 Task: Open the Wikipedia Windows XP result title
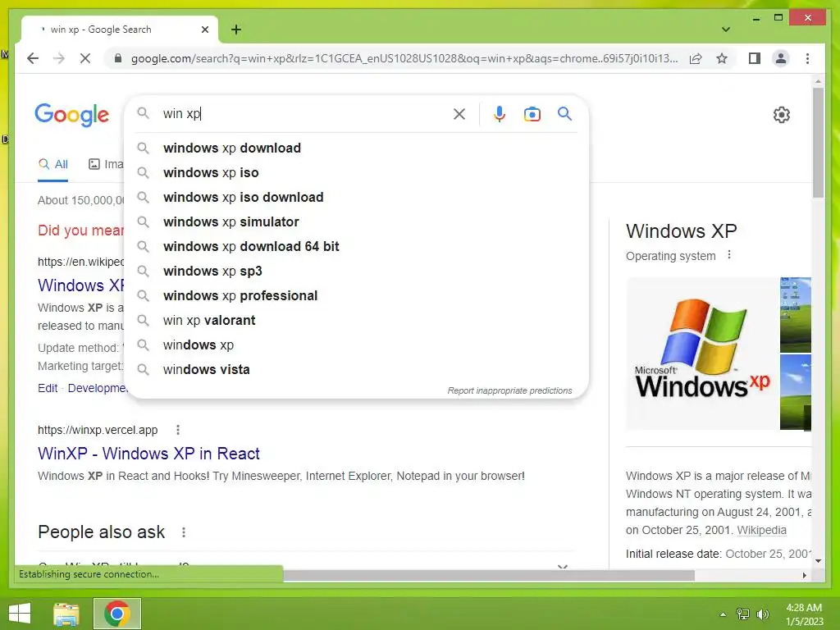click(x=81, y=285)
